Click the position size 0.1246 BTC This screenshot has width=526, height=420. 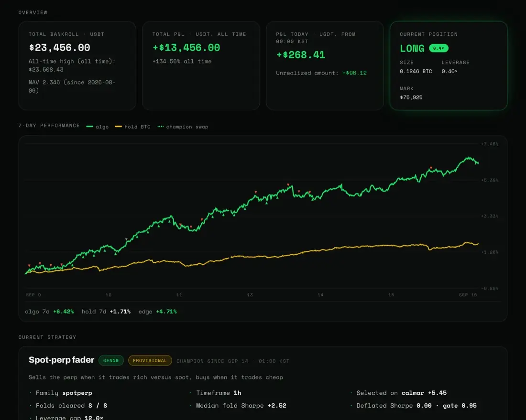pyautogui.click(x=416, y=71)
